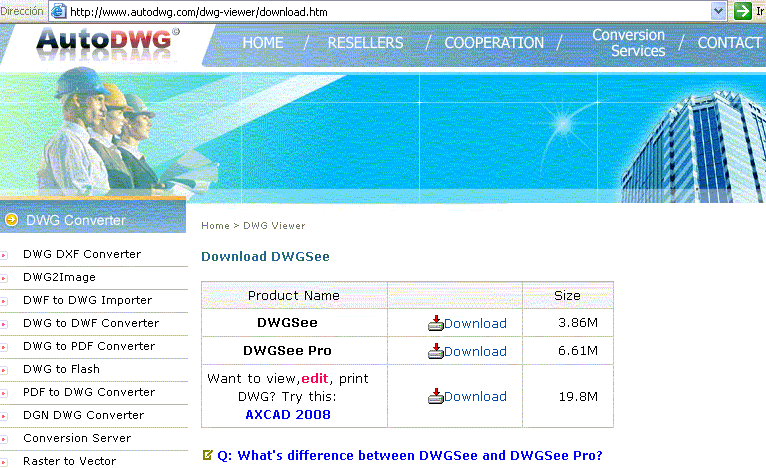Click the DWG Viewer breadcrumb
This screenshot has width=766, height=468.
pyautogui.click(x=275, y=226)
